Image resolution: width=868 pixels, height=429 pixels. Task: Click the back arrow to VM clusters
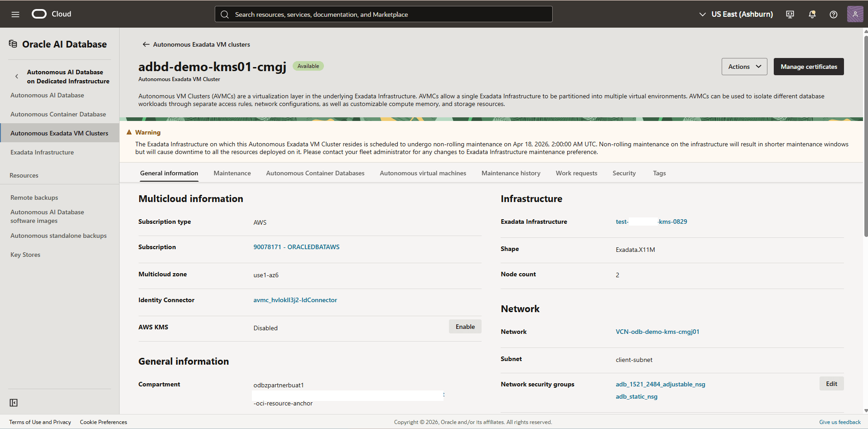tap(146, 44)
